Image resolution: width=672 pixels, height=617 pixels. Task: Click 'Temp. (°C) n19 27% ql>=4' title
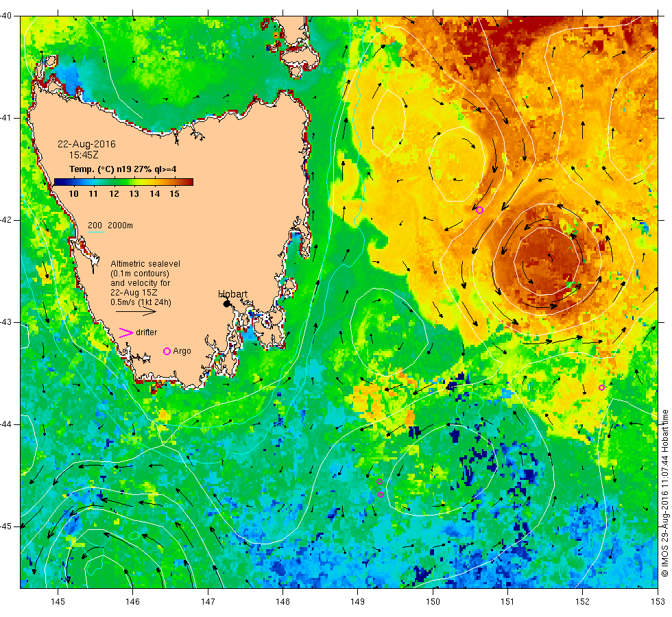click(123, 169)
